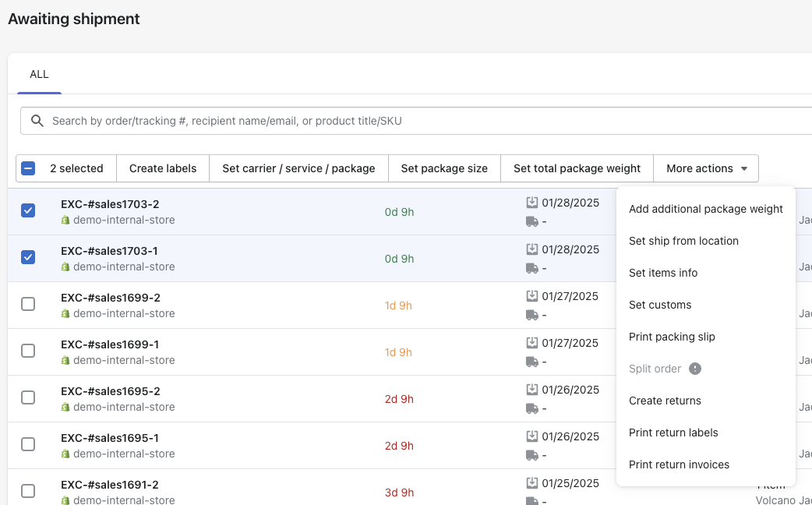Click truck icon in EXC-#sales1699-1 row
The image size is (812, 505).
(x=531, y=362)
